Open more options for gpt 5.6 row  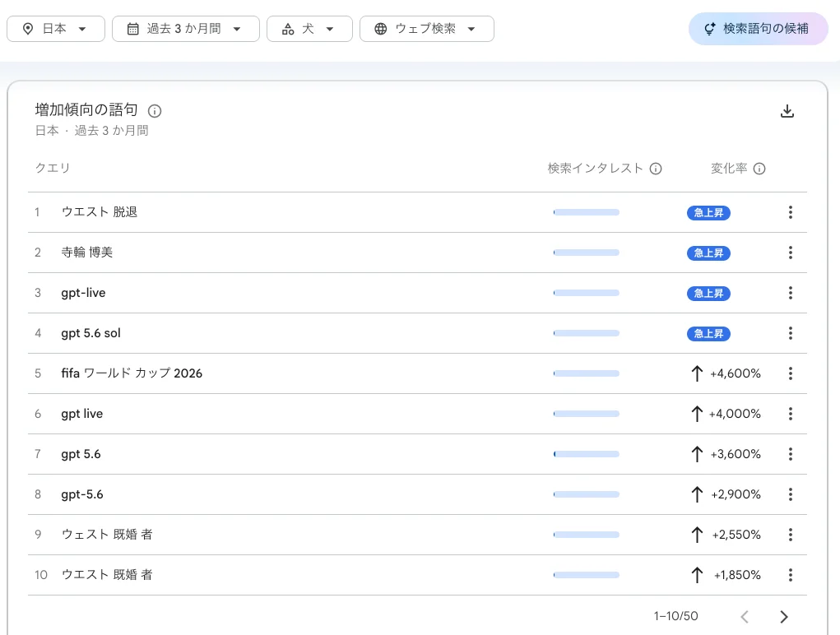click(790, 454)
